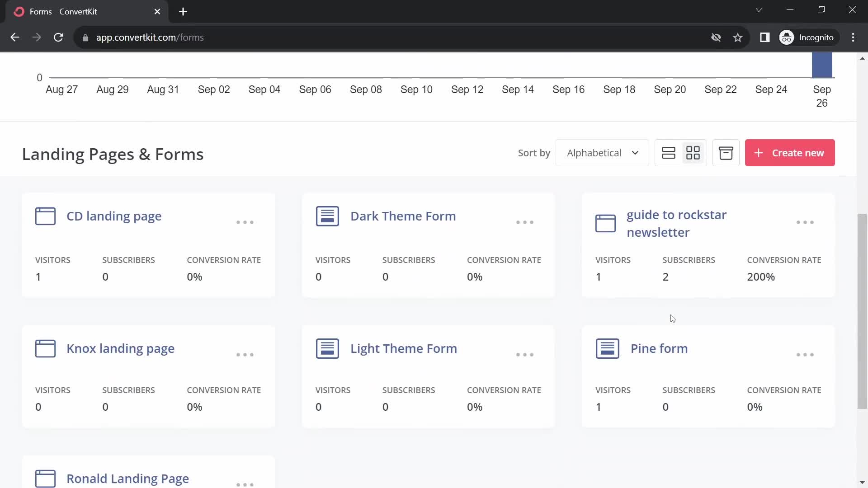The image size is (868, 488).
Task: Click the Ronald Landing Page card
Action: [x=127, y=478]
